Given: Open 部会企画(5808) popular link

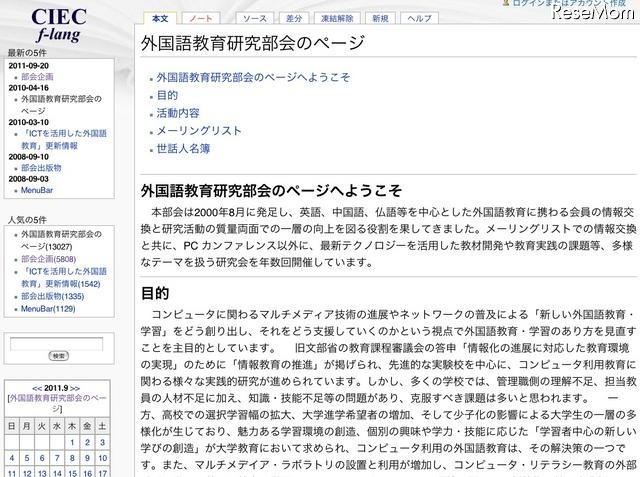Looking at the screenshot, I should pos(49,259).
